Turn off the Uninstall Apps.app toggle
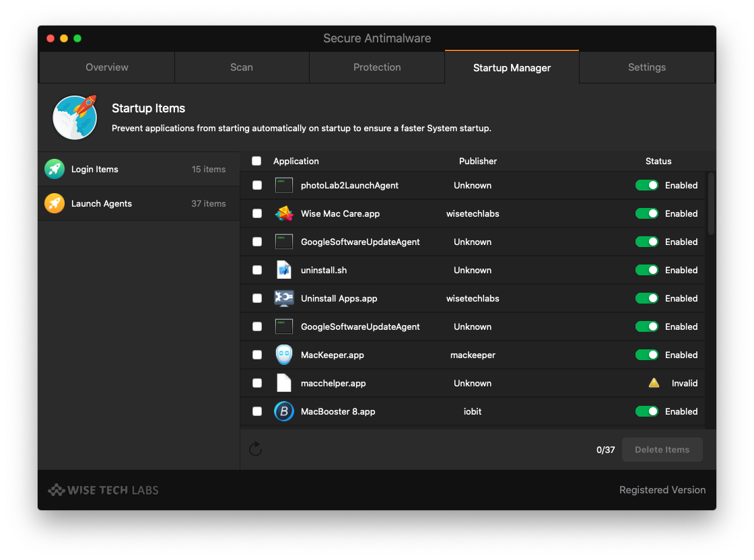This screenshot has width=754, height=560. (646, 298)
